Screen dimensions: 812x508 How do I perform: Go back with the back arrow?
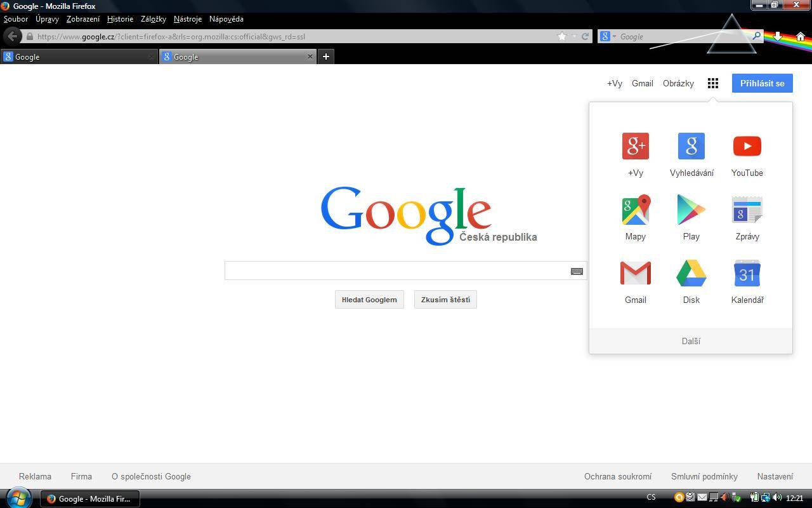tap(12, 36)
